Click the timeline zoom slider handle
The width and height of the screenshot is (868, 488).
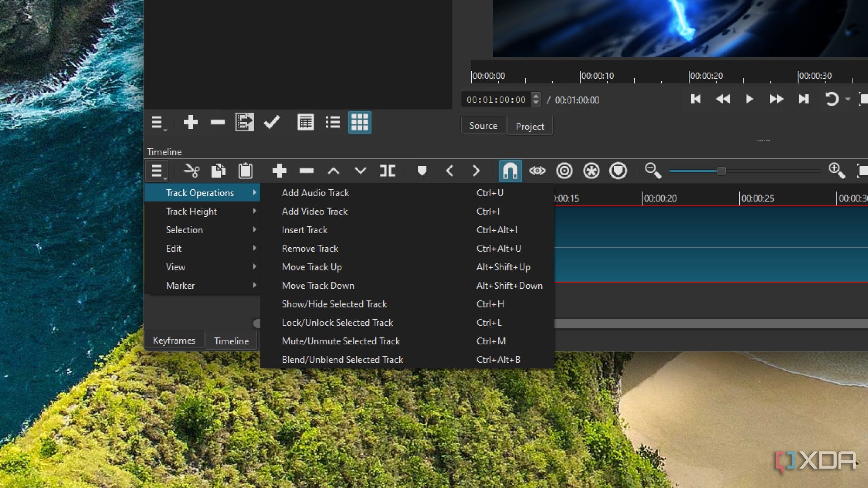(721, 171)
